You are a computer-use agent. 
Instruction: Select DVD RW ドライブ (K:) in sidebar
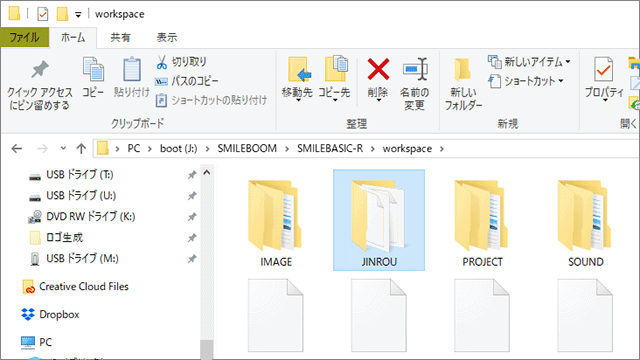point(82,217)
